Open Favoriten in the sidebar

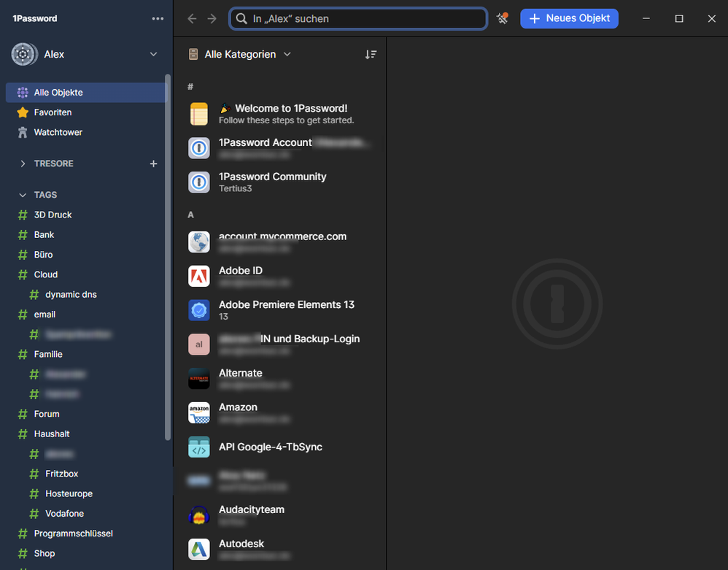pyautogui.click(x=53, y=112)
